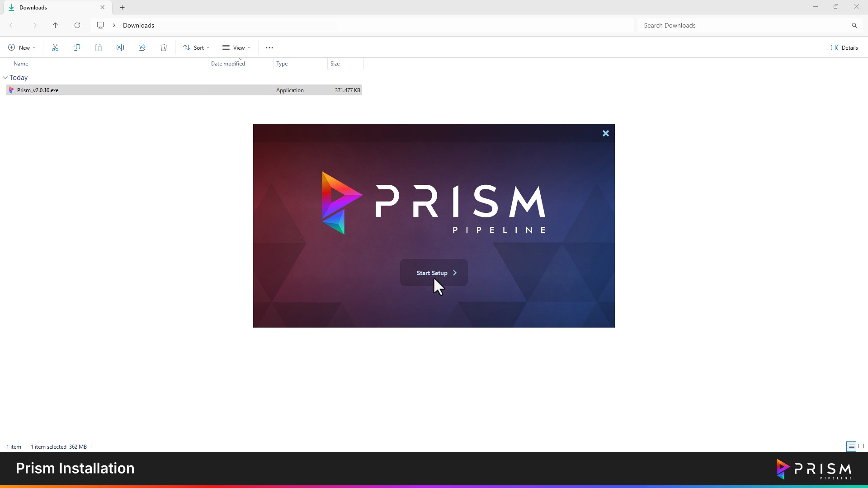Open a new tab with plus button
Screen dimensions: 868x488
click(123, 7)
